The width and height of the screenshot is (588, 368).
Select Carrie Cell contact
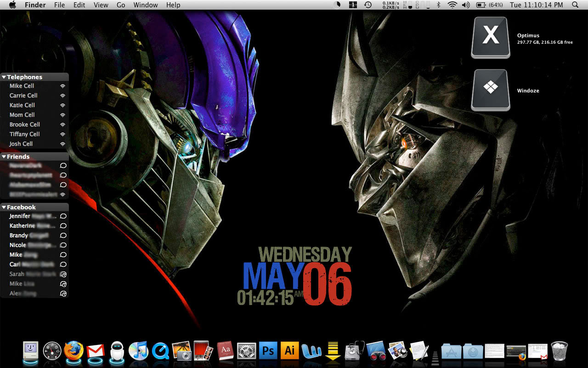coord(34,96)
